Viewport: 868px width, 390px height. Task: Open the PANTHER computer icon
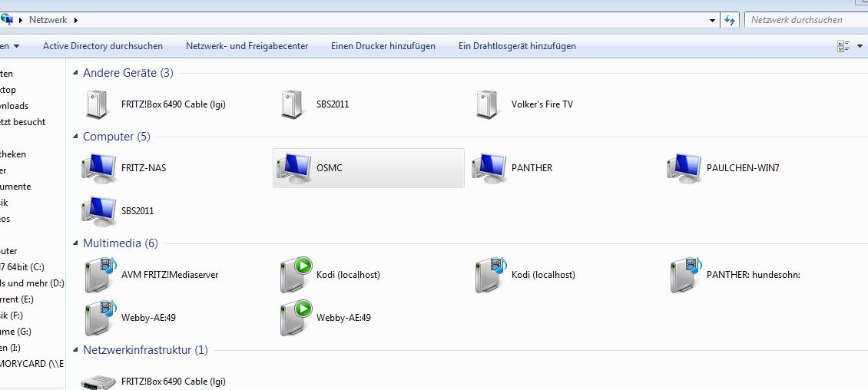tap(489, 168)
